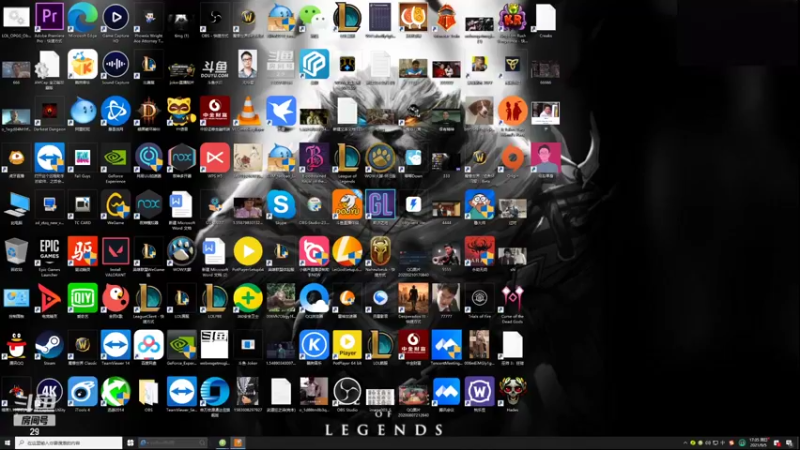Open the Windows Start menu
Screen dimensions: 800x450
(x=7, y=443)
